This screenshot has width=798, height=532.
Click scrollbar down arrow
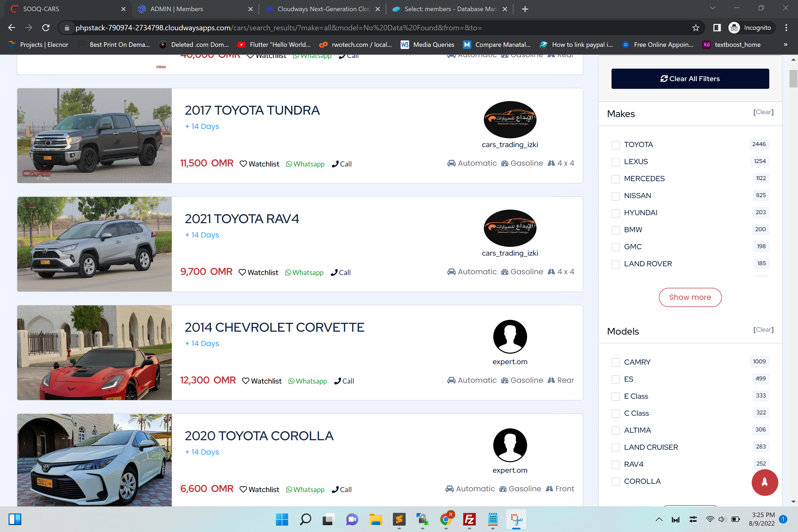coord(793,501)
